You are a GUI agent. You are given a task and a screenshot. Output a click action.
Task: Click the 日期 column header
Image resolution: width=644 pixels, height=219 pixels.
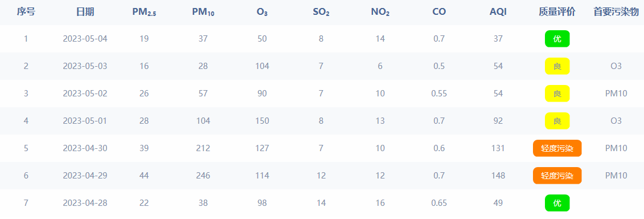point(85,12)
